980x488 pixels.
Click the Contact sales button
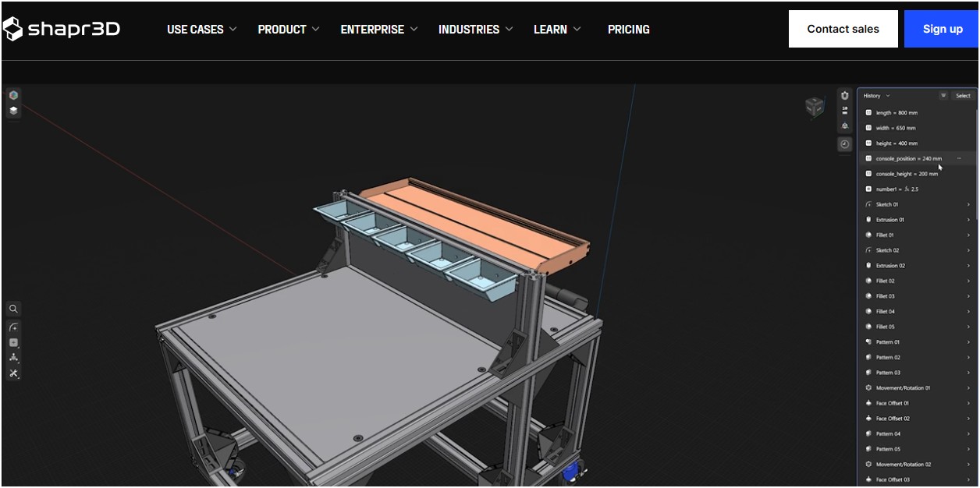(x=843, y=29)
